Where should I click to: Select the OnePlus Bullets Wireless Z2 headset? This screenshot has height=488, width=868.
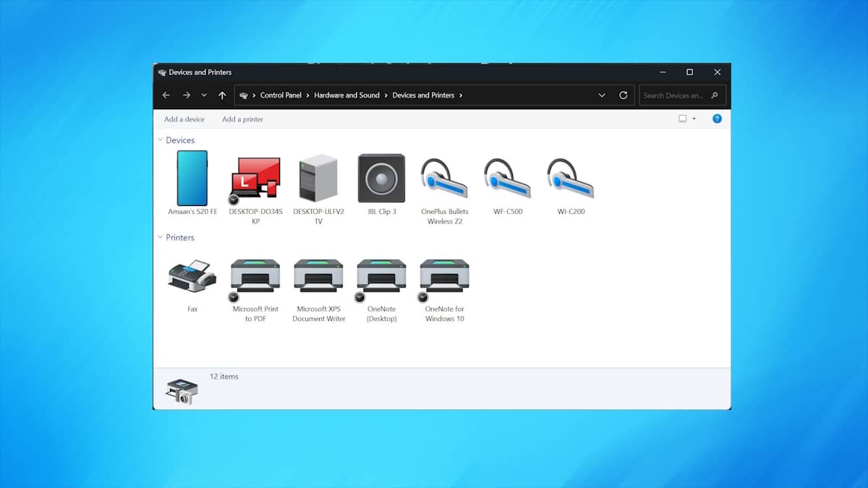pos(444,179)
